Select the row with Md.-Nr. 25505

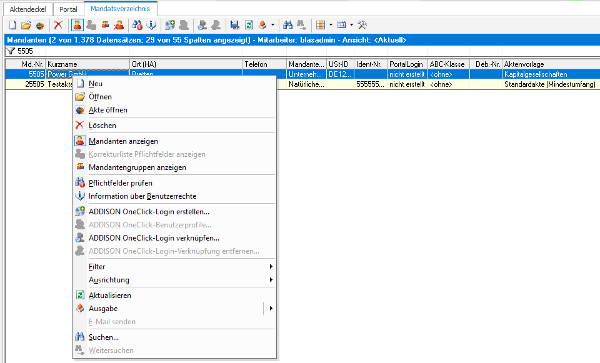(x=302, y=84)
